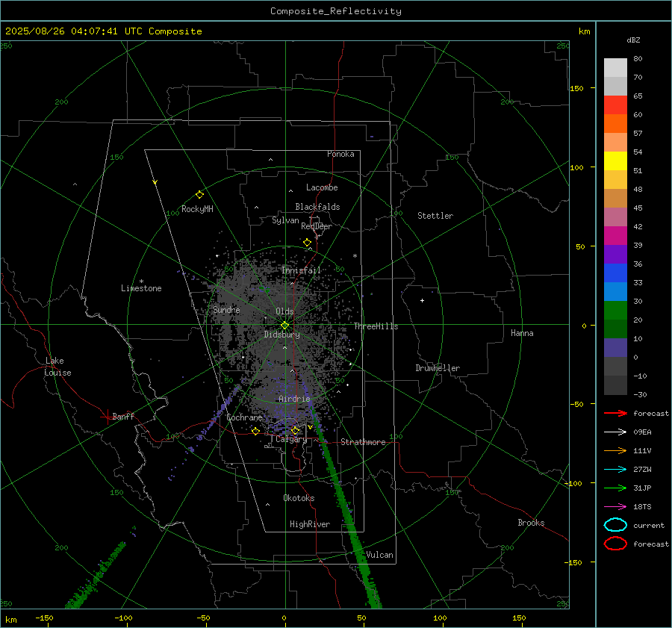
Task: Click the Limestone label
Action: [141, 288]
